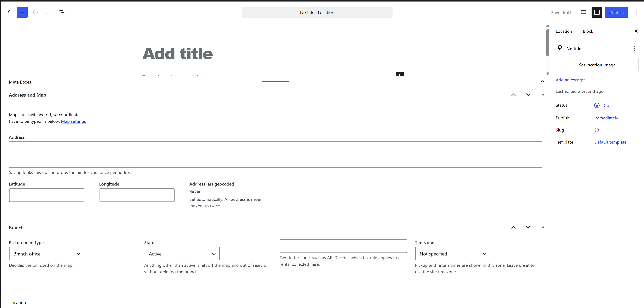Image resolution: width=644 pixels, height=308 pixels.
Task: Click the back arrow to leave editor
Action: tap(9, 12)
